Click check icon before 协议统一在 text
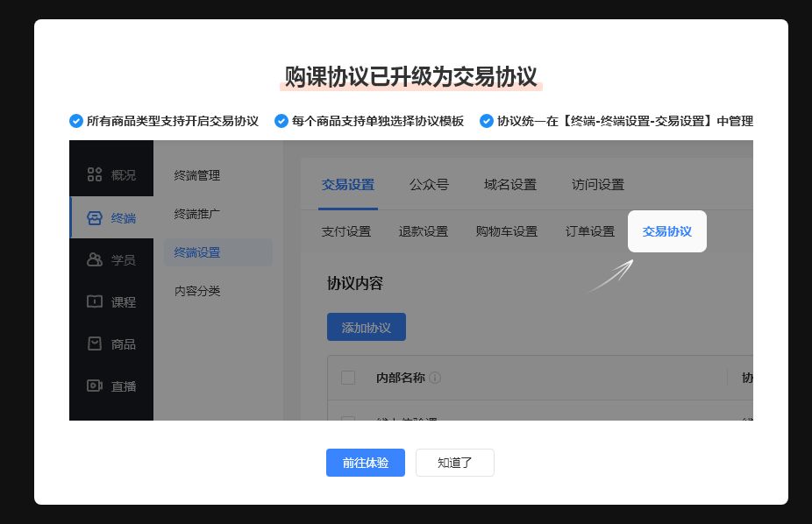This screenshot has height=524, width=812. (x=487, y=121)
